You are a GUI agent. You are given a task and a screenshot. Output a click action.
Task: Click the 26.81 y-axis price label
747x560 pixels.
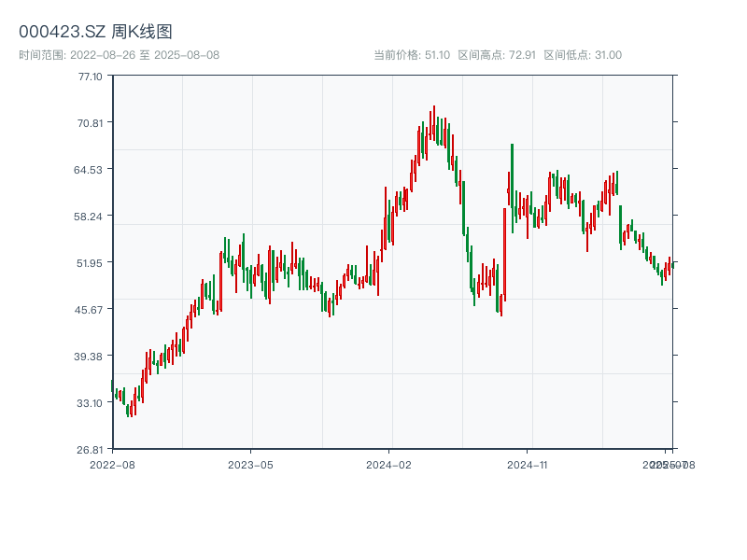pos(90,450)
